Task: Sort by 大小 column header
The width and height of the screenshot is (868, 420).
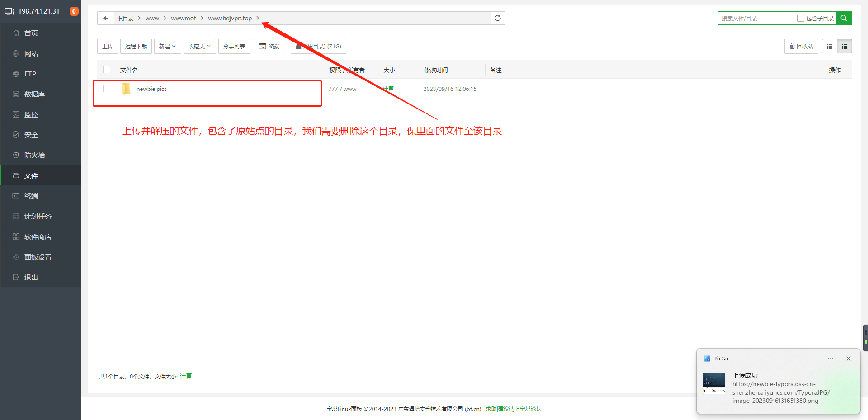Action: pyautogui.click(x=389, y=70)
